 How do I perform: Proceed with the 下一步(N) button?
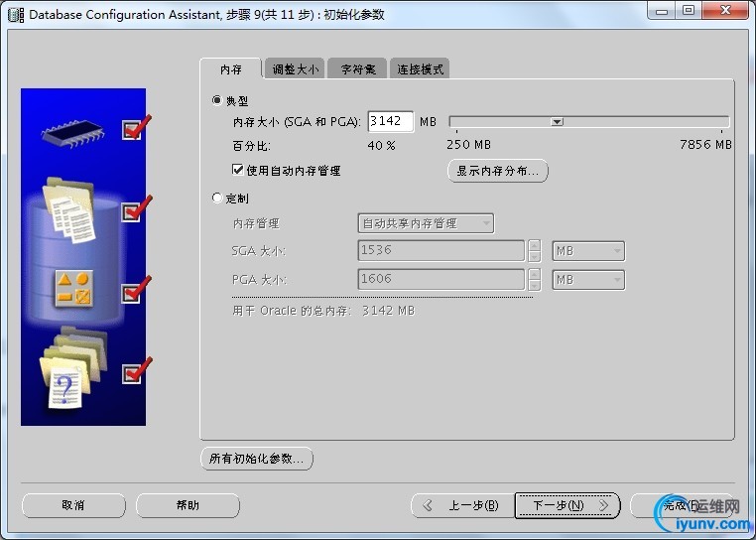point(567,505)
